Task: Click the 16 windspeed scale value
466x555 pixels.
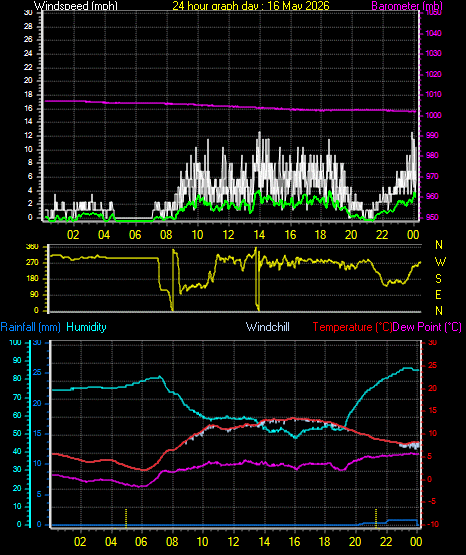Action: click(x=28, y=108)
